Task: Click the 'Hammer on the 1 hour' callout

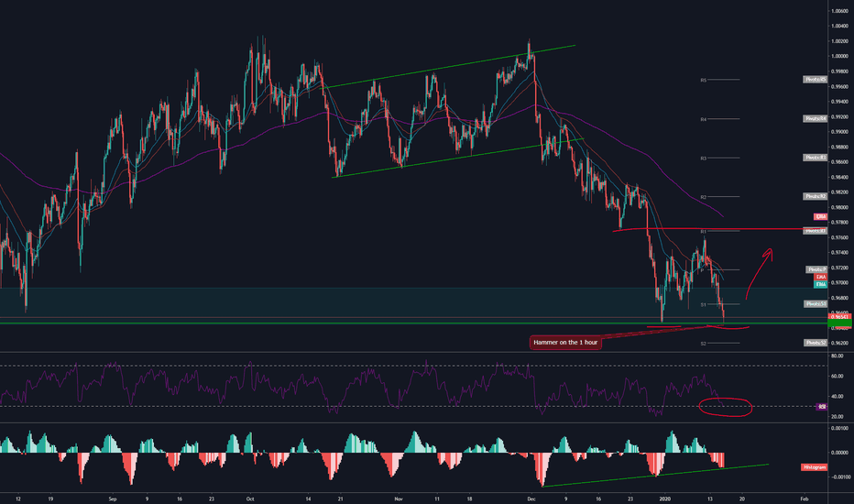Action: click(565, 343)
